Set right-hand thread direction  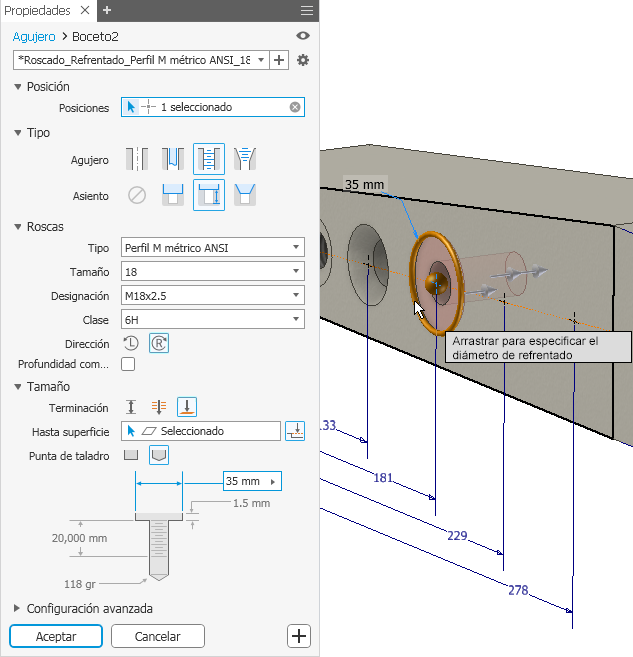coord(159,344)
